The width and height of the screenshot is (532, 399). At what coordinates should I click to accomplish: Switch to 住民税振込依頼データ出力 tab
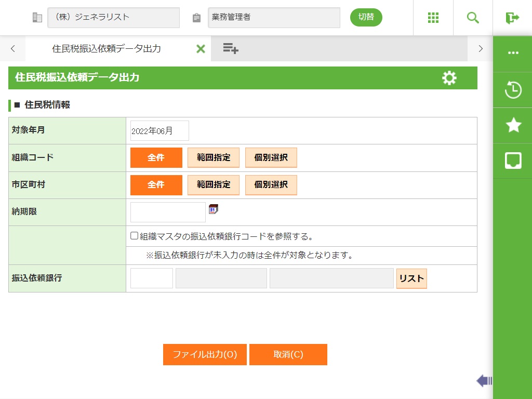point(107,49)
